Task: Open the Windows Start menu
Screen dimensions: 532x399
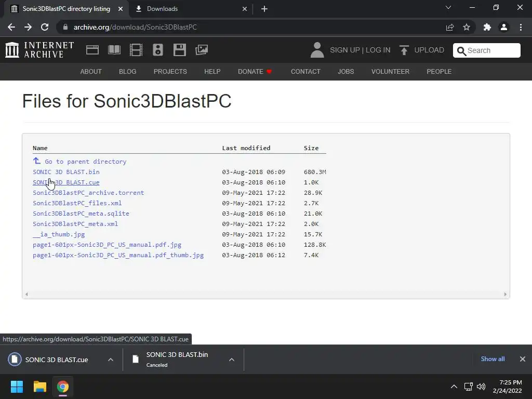Action: [17, 387]
